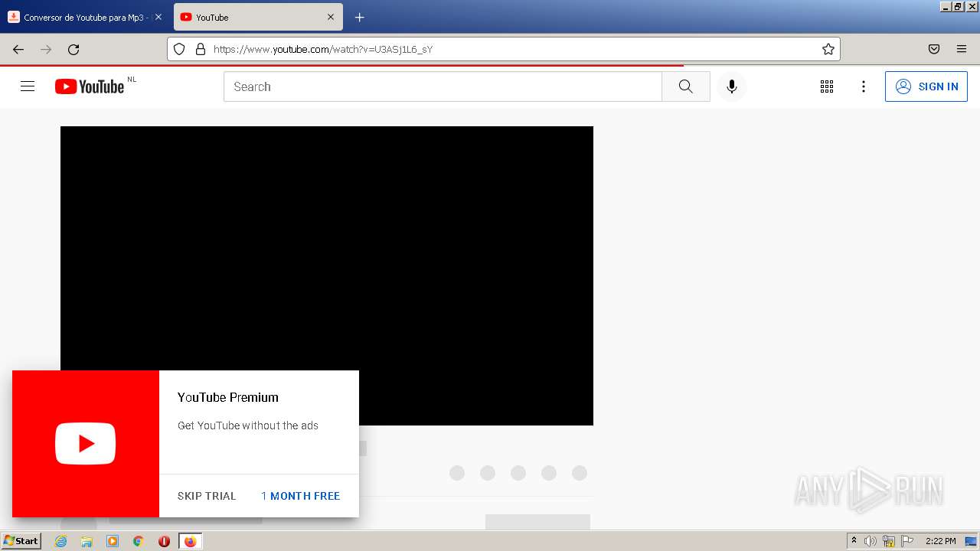Click the search magnifier button
This screenshot has width=980, height=551.
click(686, 86)
